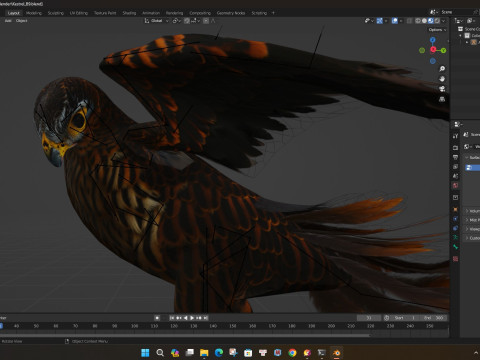Open the Tool properties tab
480x360 pixels.
click(x=455, y=136)
